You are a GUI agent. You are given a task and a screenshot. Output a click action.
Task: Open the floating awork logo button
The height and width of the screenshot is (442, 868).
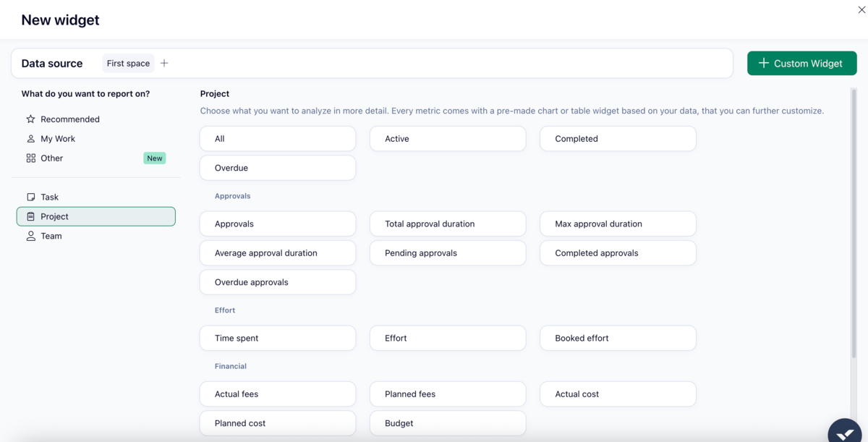pyautogui.click(x=845, y=430)
